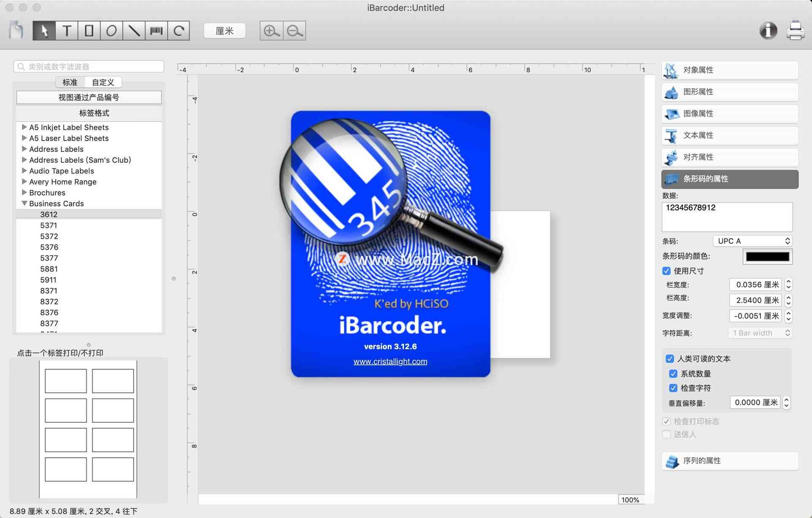
Task: Expand A5 Inkjet Label Sheets
Action: (x=24, y=127)
